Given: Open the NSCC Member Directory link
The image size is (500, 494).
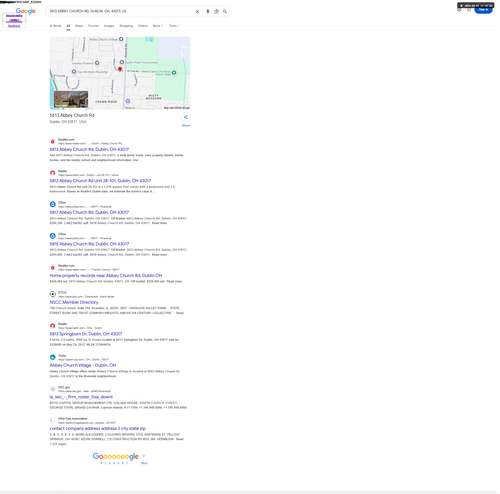Looking at the screenshot, I should (74, 302).
